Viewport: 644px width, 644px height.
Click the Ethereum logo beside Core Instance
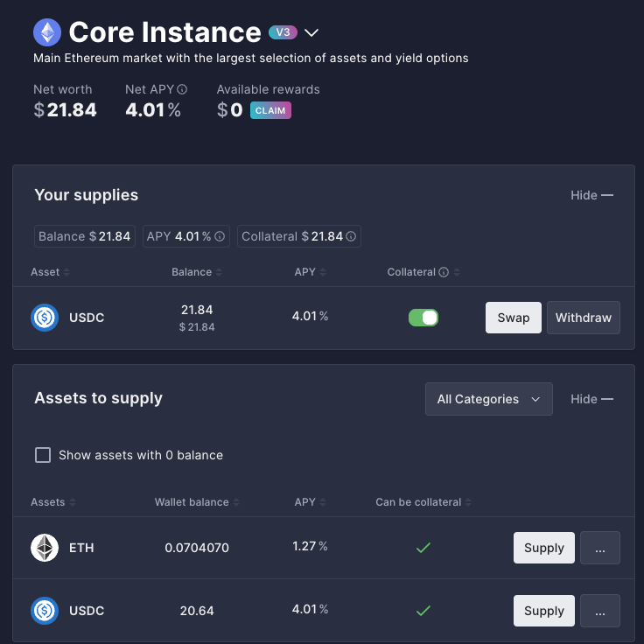[47, 33]
